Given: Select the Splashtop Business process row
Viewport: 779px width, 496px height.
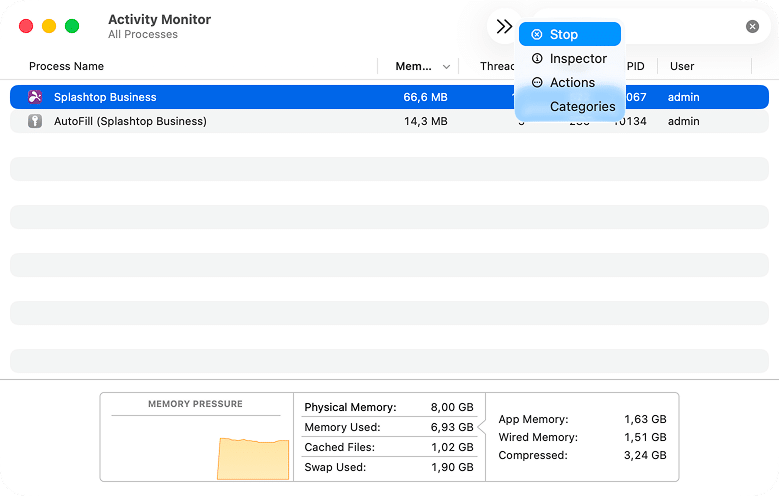Looking at the screenshot, I should (250, 97).
